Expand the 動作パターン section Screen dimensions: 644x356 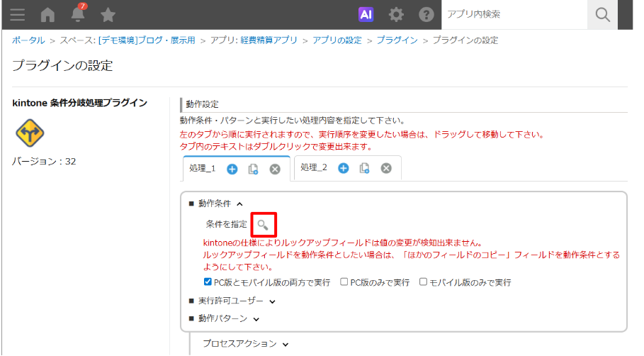pyautogui.click(x=256, y=319)
